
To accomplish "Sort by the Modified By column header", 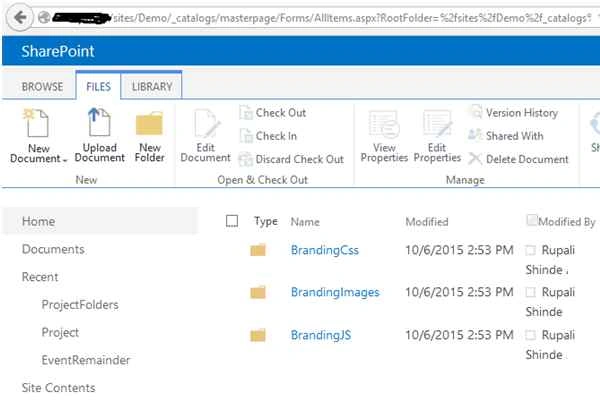I will [567, 222].
